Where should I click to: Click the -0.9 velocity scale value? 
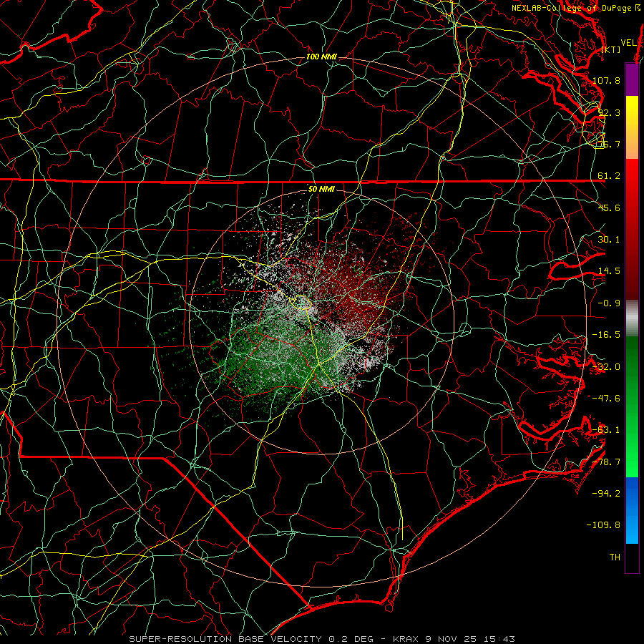(609, 303)
